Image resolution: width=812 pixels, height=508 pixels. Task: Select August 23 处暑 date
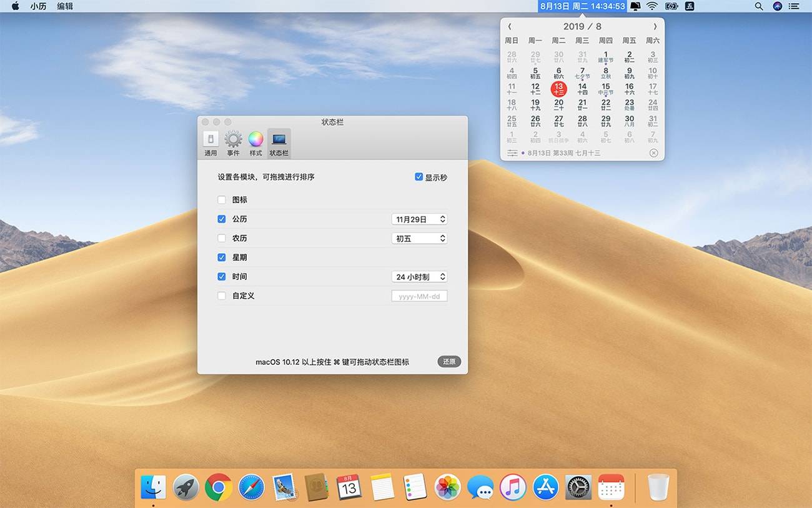click(x=629, y=105)
